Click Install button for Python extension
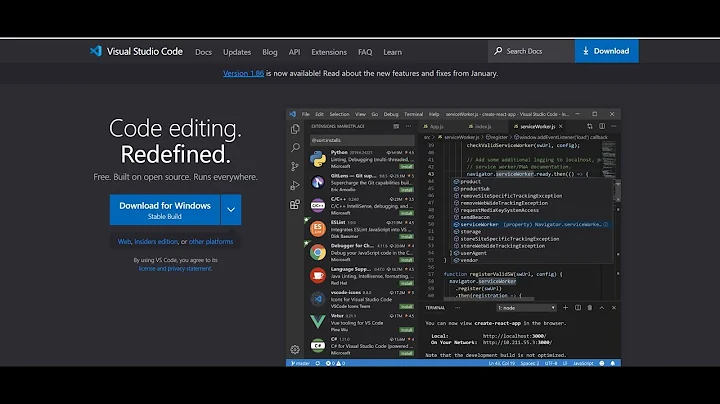This screenshot has height=404, width=720. click(406, 166)
